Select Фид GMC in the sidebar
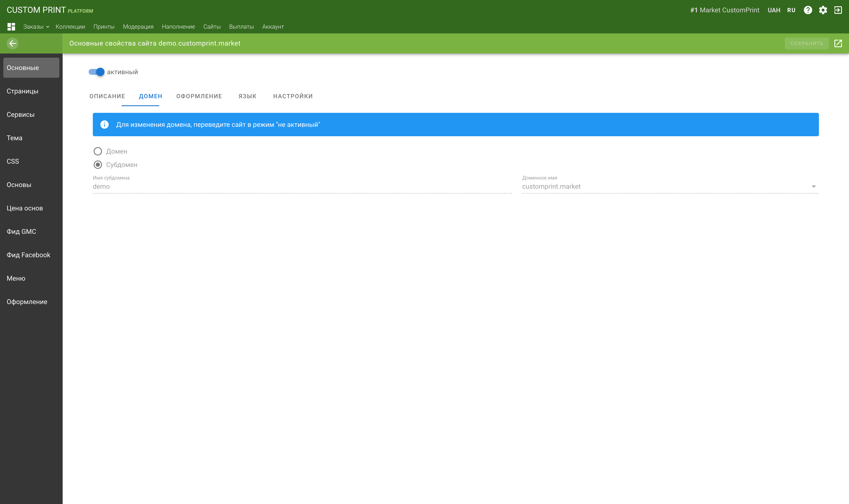This screenshot has height=504, width=849. click(31, 232)
